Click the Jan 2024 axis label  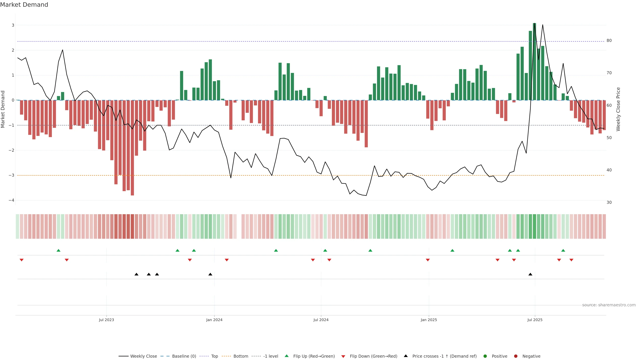click(x=214, y=320)
